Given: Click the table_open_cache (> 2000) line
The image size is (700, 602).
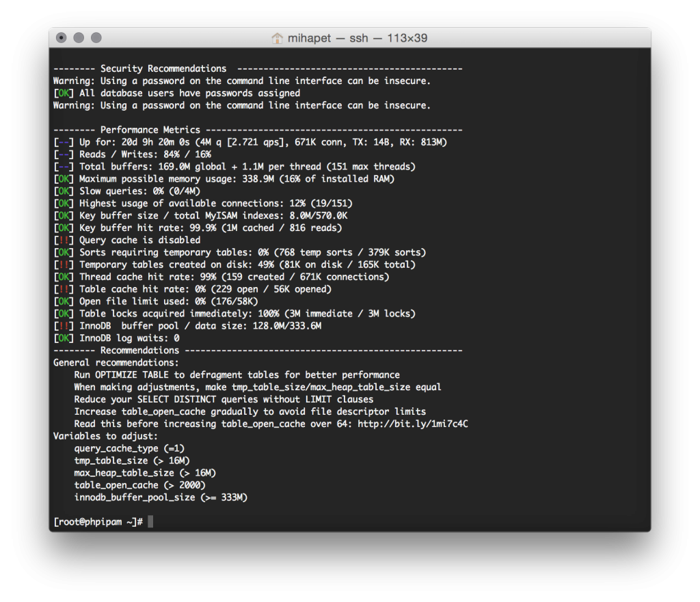Looking at the screenshot, I should coord(139,485).
